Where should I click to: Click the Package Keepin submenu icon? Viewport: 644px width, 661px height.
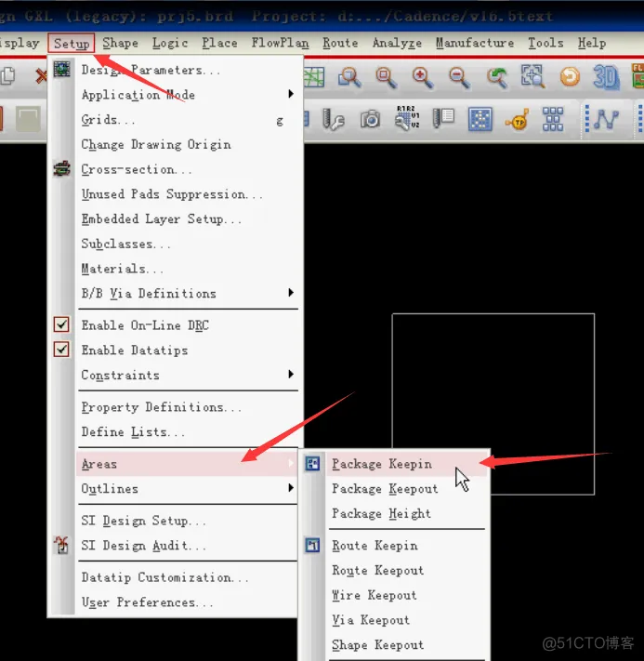coord(312,464)
